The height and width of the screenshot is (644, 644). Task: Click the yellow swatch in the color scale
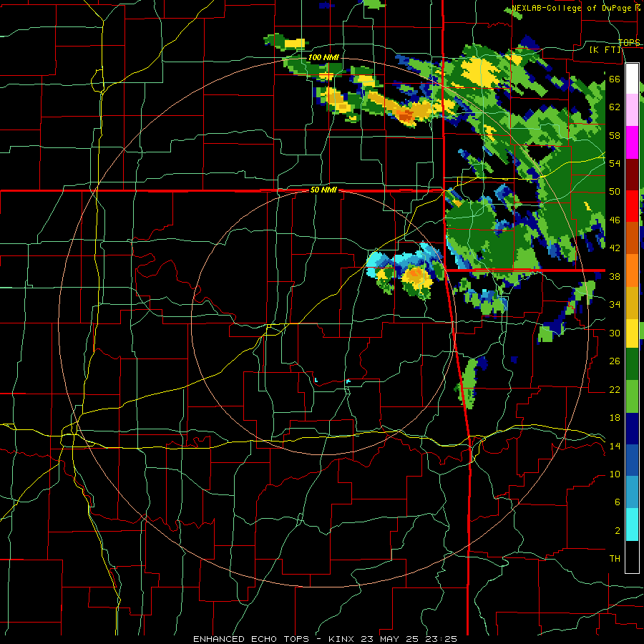coord(632,333)
